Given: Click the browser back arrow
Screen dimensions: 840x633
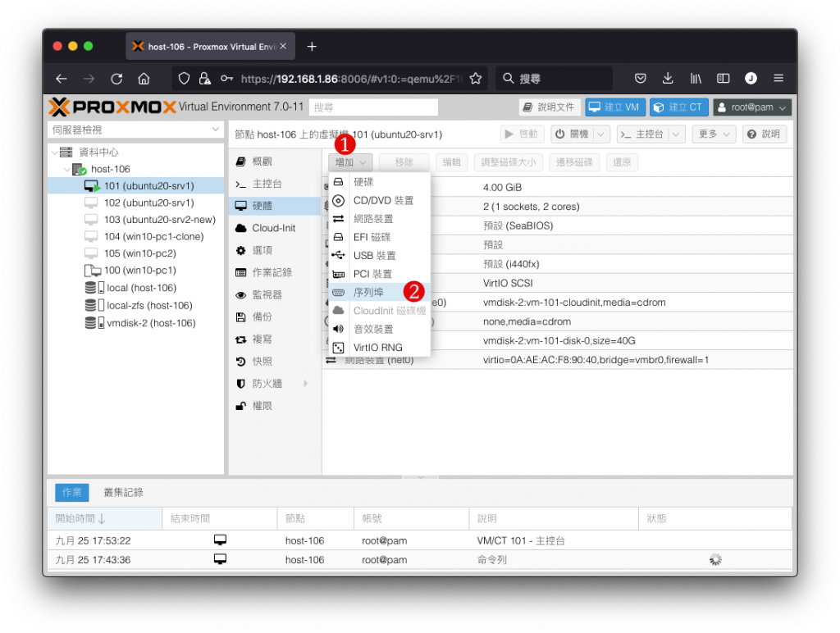Looking at the screenshot, I should (61, 79).
